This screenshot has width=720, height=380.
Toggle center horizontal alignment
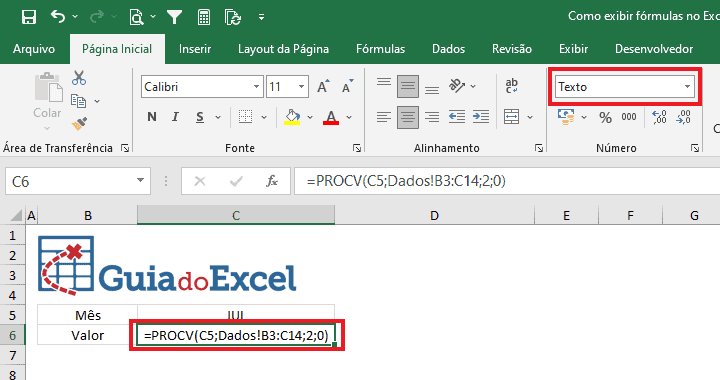[408, 117]
